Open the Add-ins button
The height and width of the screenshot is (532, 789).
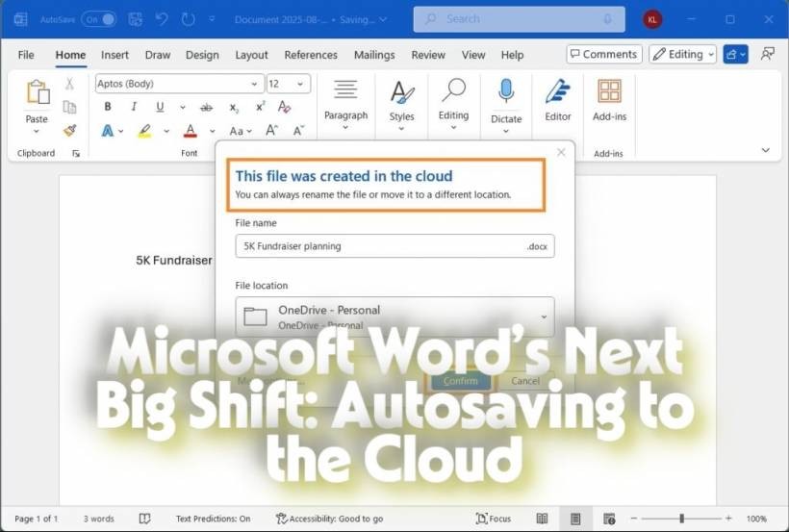pyautogui.click(x=609, y=101)
